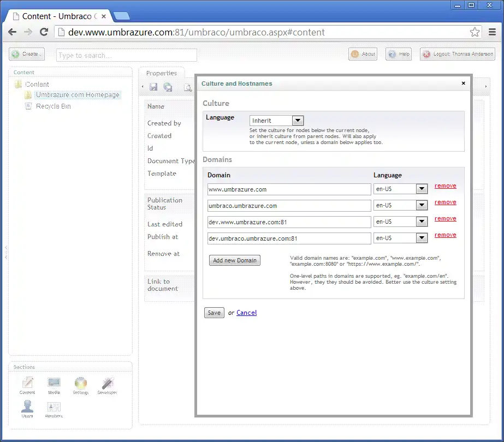The image size is (504, 442).
Task: Edit the dev.www.umbrazure.com:81 domain field
Action: [x=289, y=222]
